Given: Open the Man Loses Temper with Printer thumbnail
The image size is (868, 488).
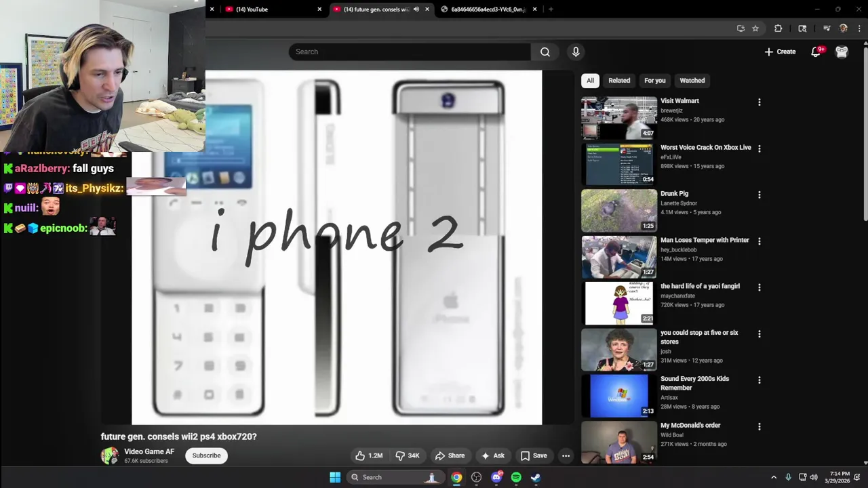Looking at the screenshot, I should [x=619, y=257].
